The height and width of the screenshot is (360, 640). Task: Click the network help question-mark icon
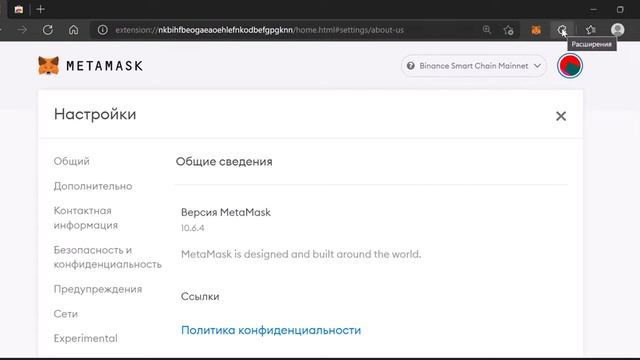coord(411,66)
